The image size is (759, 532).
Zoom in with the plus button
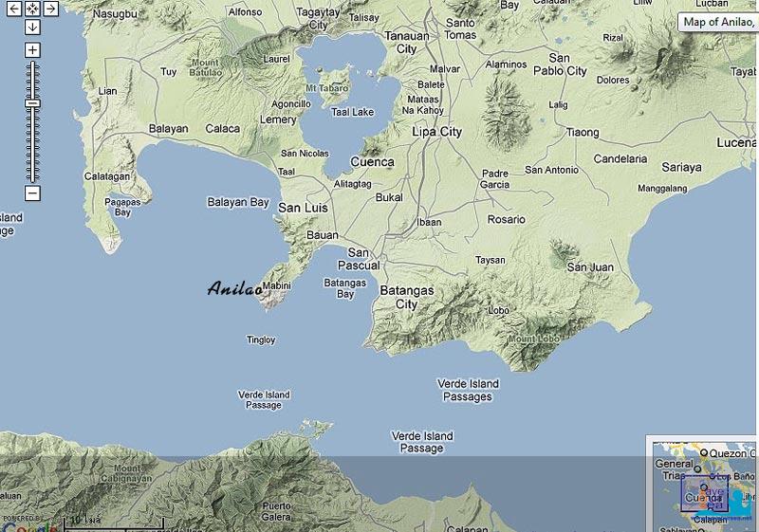(32, 49)
